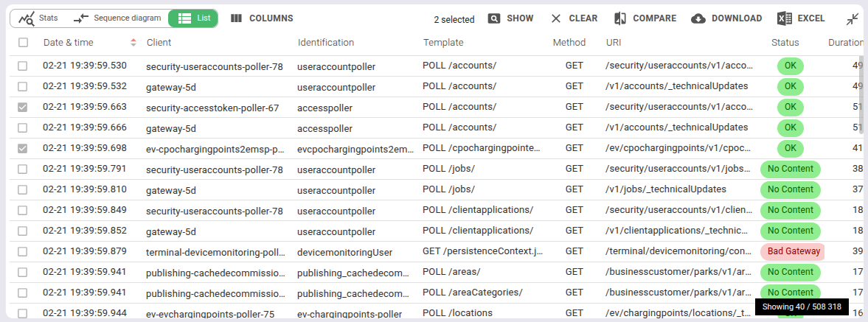Click the Stats chart icon
Screen dimensions: 868x322
coord(27,18)
